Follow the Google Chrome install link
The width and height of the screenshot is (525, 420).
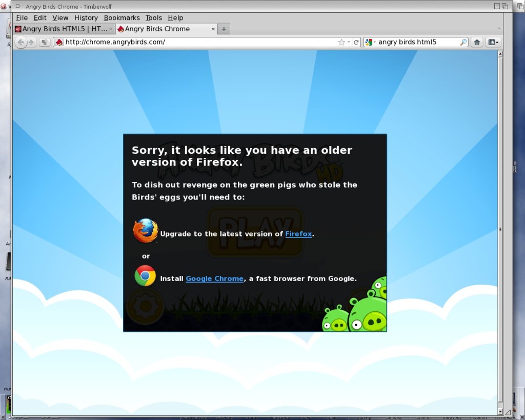pos(215,278)
